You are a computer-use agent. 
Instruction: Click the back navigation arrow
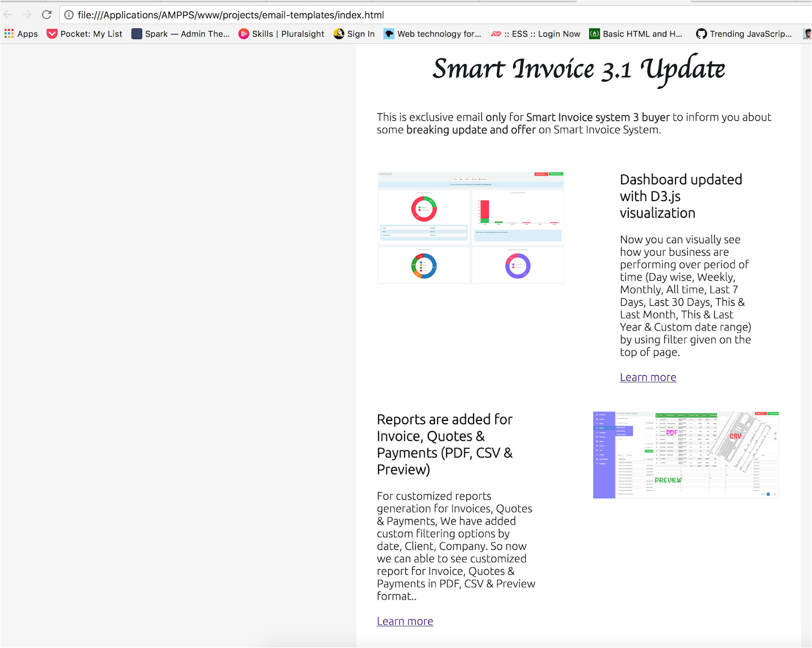click(8, 15)
